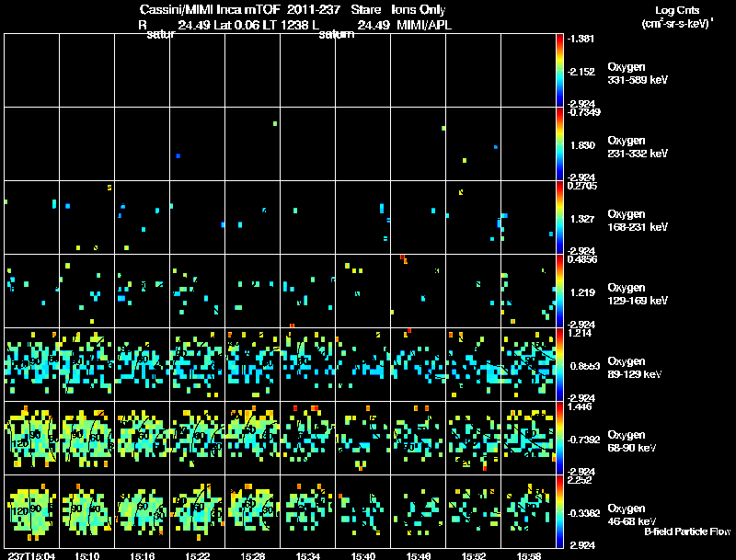Click the 15:22 time axis label
The height and width of the screenshot is (560, 736).
coord(197,555)
